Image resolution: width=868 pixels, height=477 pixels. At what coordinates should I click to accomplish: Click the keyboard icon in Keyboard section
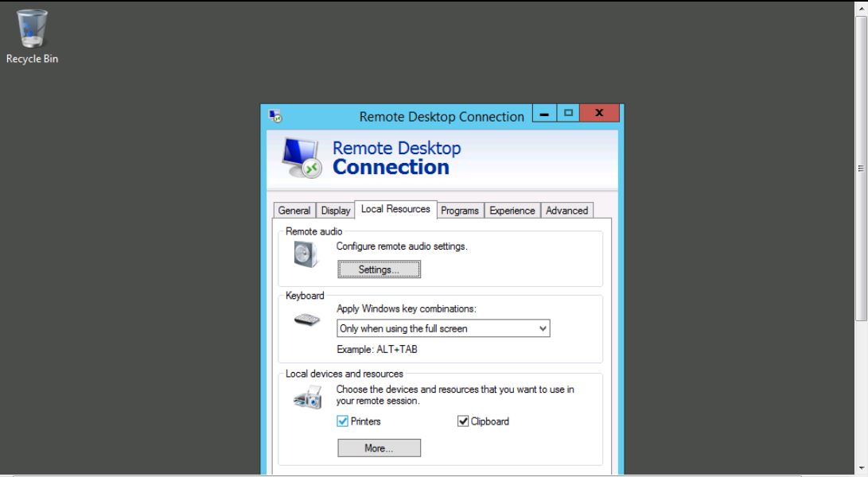point(306,320)
